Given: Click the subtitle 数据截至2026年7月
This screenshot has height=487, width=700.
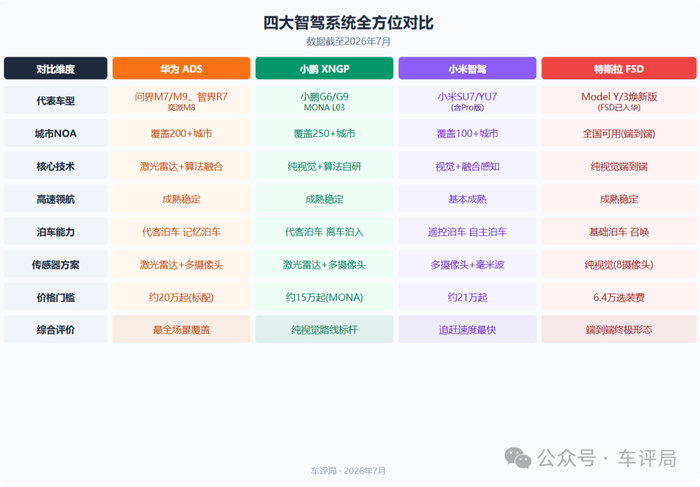Looking at the screenshot, I should pos(348,42).
